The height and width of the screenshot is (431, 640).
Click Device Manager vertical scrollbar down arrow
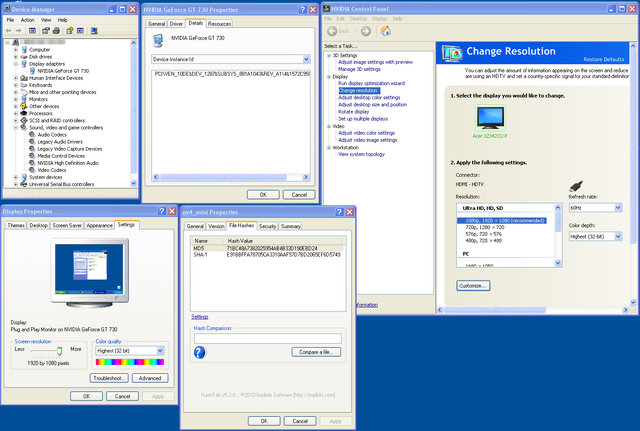pyautogui.click(x=133, y=184)
